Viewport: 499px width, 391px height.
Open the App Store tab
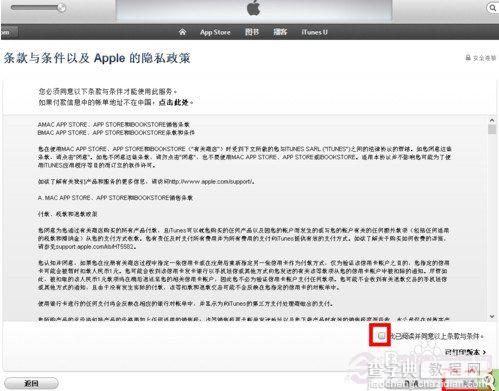point(215,32)
